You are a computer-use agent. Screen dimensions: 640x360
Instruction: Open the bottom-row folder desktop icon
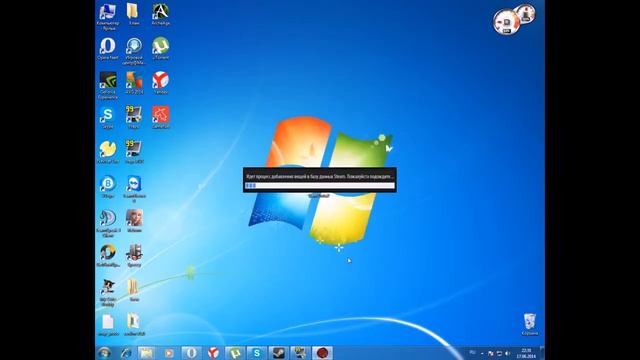click(134, 325)
